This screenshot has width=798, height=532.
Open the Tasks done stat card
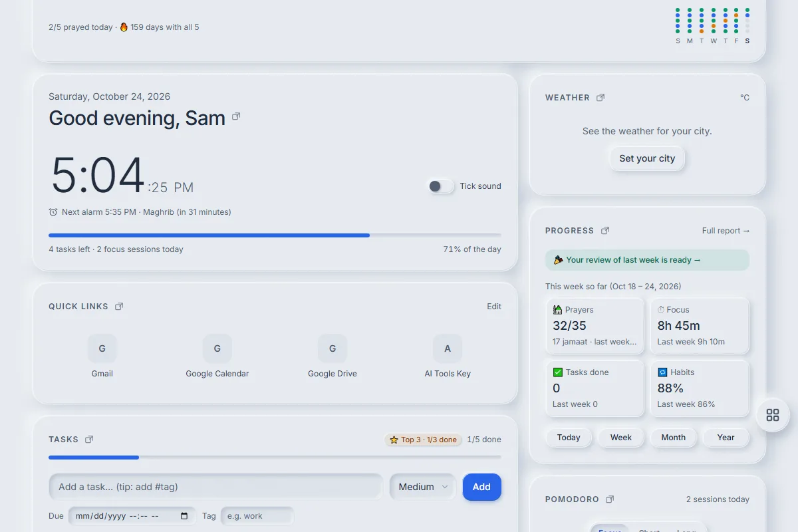(x=595, y=388)
